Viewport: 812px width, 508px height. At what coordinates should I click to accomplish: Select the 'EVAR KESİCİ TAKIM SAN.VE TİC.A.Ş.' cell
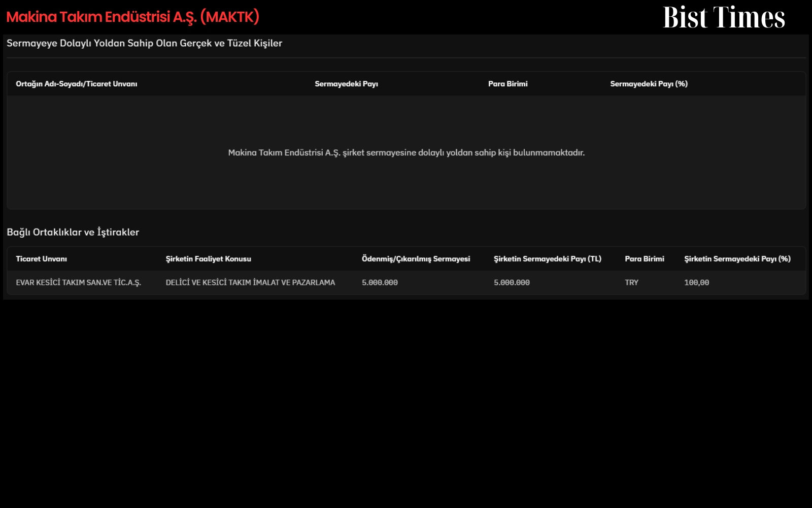point(78,282)
